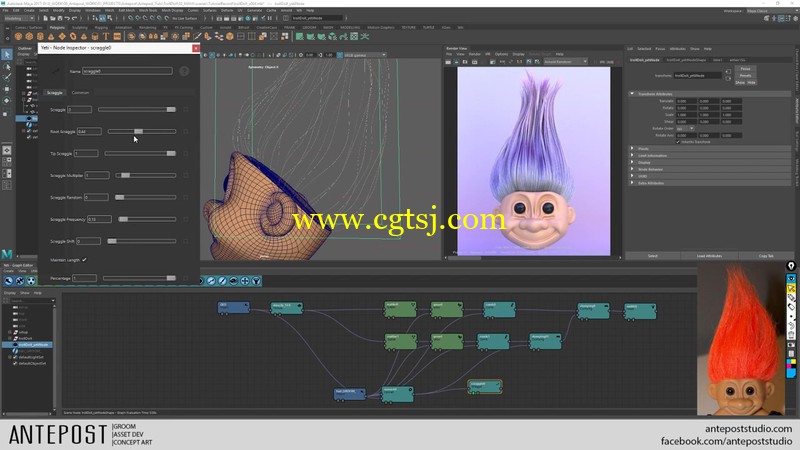The width and height of the screenshot is (800, 450).
Task: Toggle the Maintain Length checkbox
Action: 84,260
